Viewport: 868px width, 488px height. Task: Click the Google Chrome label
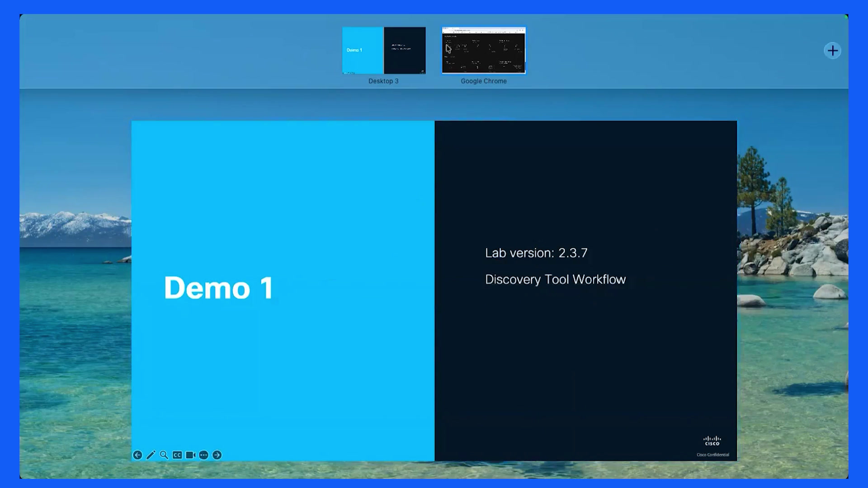(484, 81)
